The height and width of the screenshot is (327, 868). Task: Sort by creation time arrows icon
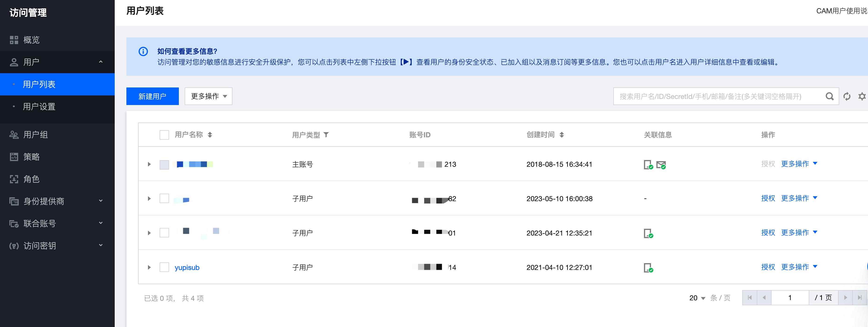point(561,135)
